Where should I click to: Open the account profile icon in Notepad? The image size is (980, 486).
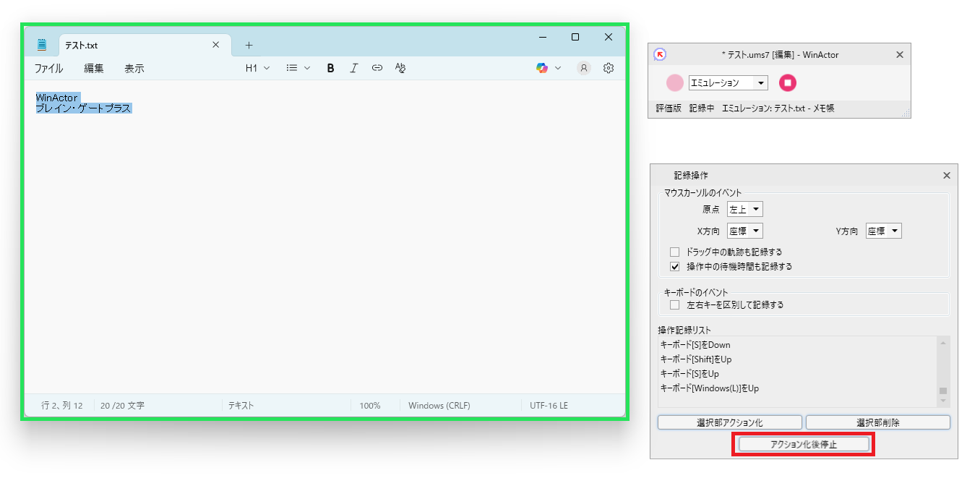(584, 68)
